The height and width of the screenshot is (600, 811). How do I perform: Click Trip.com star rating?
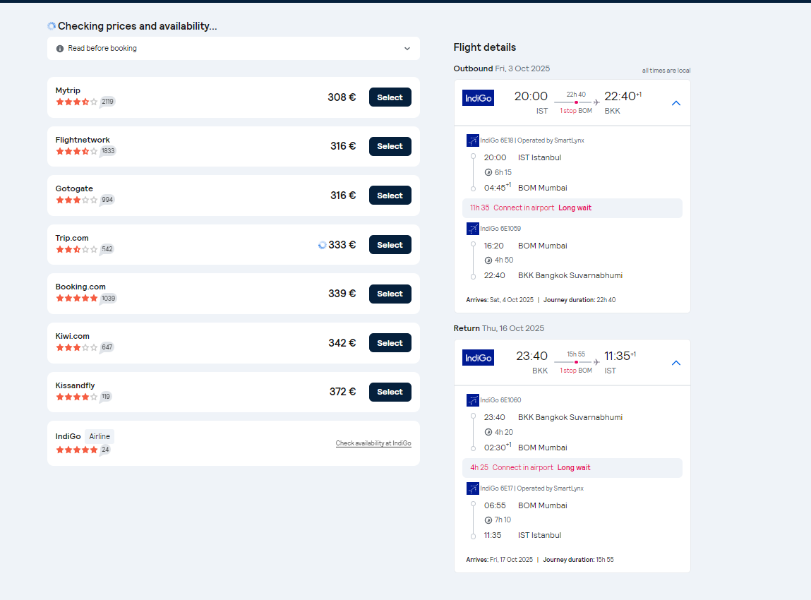77,249
